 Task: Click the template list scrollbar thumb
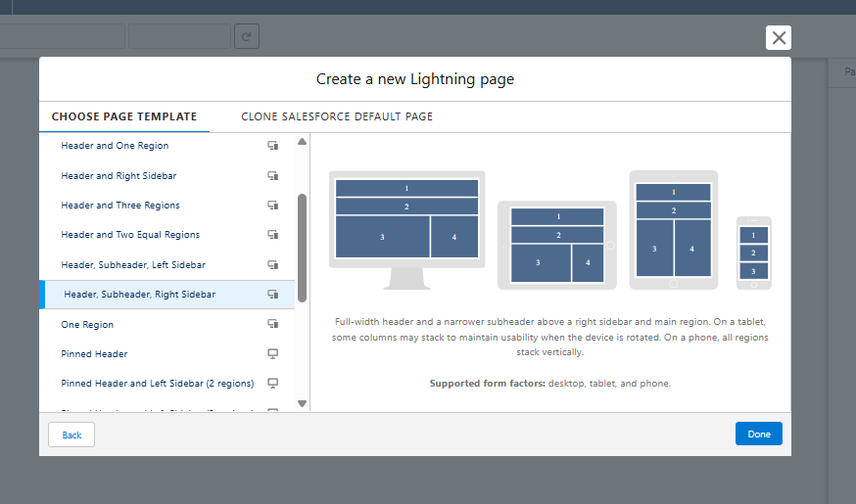tap(303, 247)
